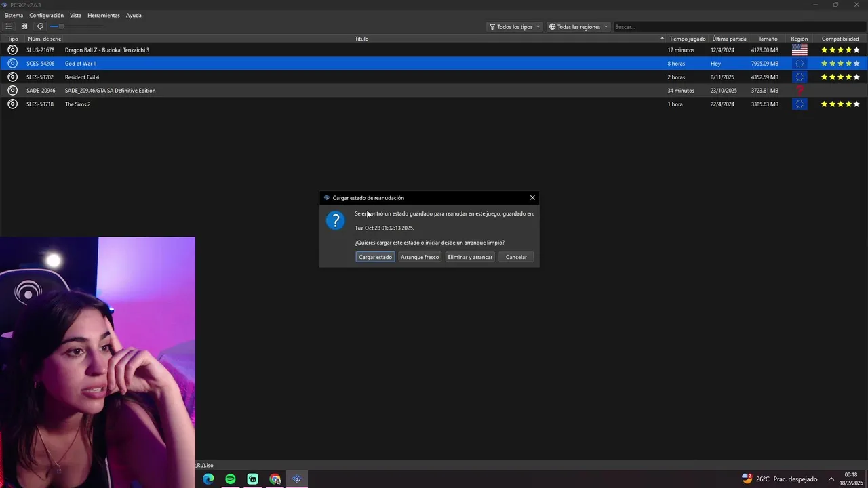Click compatibility stars of The Sims 2 row
The height and width of the screenshot is (488, 868).
tap(840, 104)
